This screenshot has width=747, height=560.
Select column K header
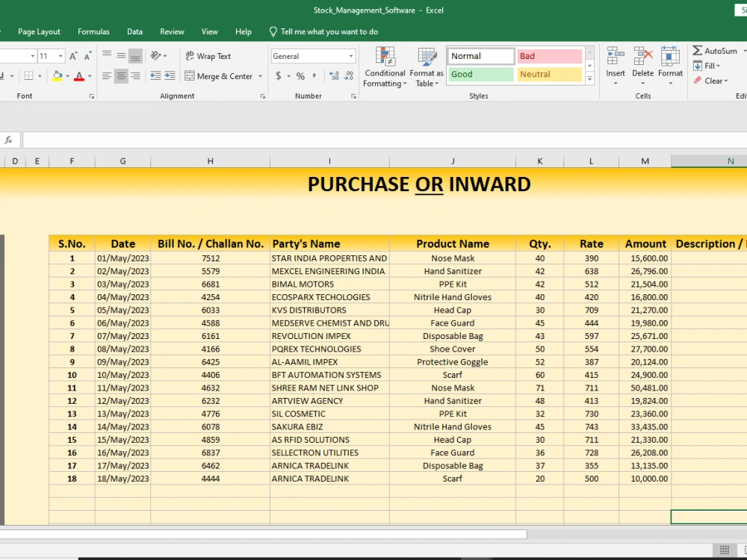(x=540, y=161)
